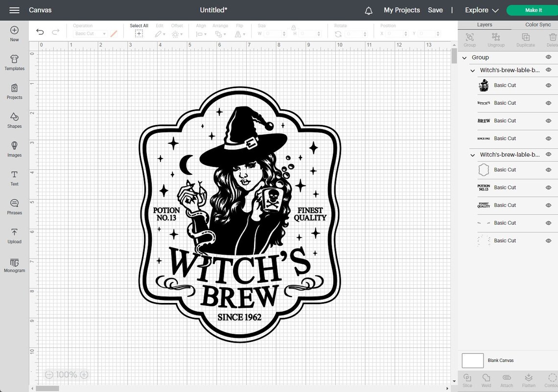Screen dimensions: 558x392
Task: Hide the WITCH'S Basic Cut layer
Action: pos(548,103)
